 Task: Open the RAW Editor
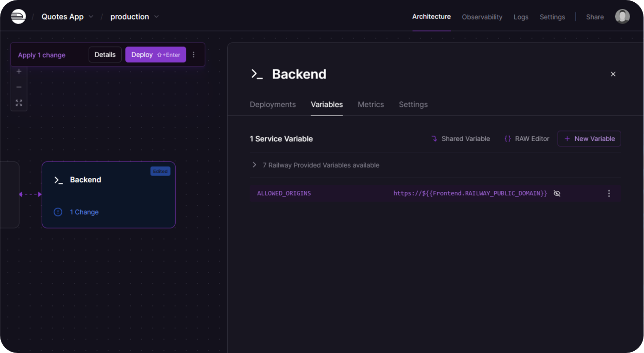527,139
